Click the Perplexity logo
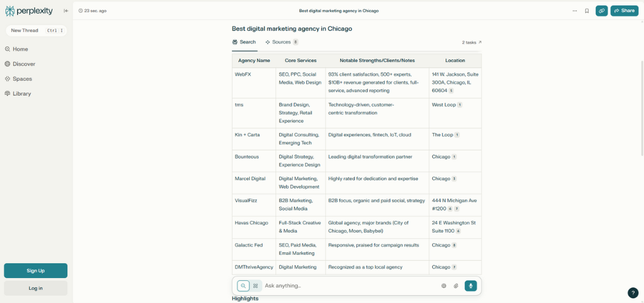This screenshot has height=303, width=644. click(29, 11)
